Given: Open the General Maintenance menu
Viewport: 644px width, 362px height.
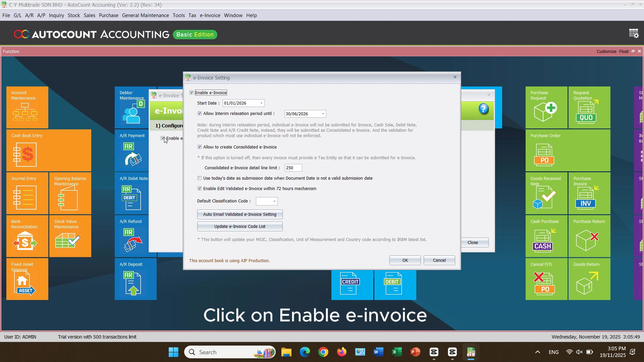Looking at the screenshot, I should [x=146, y=15].
